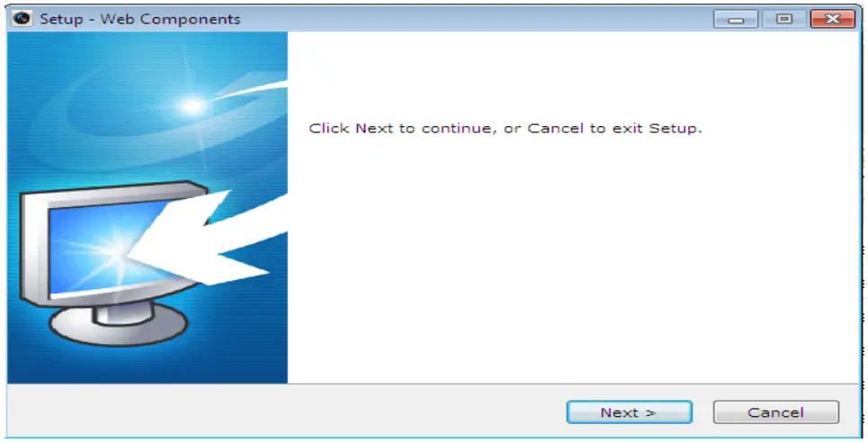868x443 pixels.
Task: Click the empty white content area of the wizard
Action: point(573,260)
